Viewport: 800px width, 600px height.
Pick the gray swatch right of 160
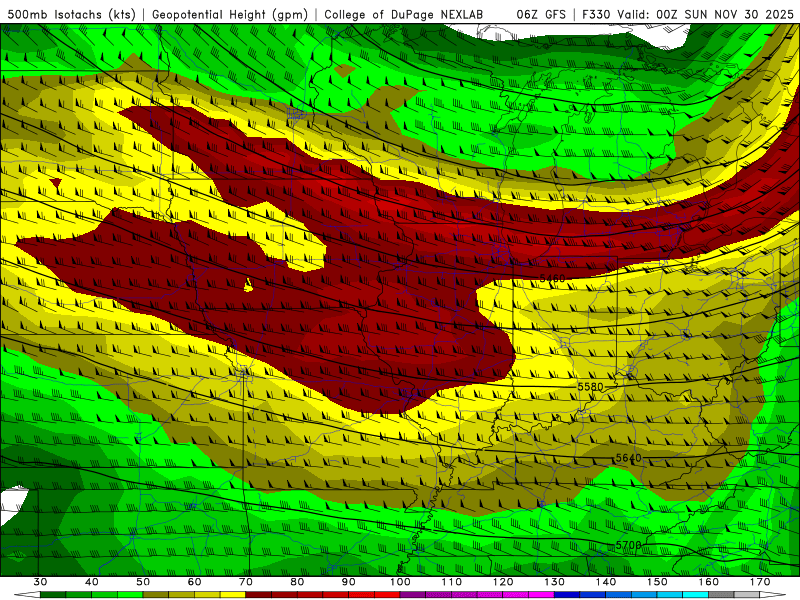[x=721, y=595]
